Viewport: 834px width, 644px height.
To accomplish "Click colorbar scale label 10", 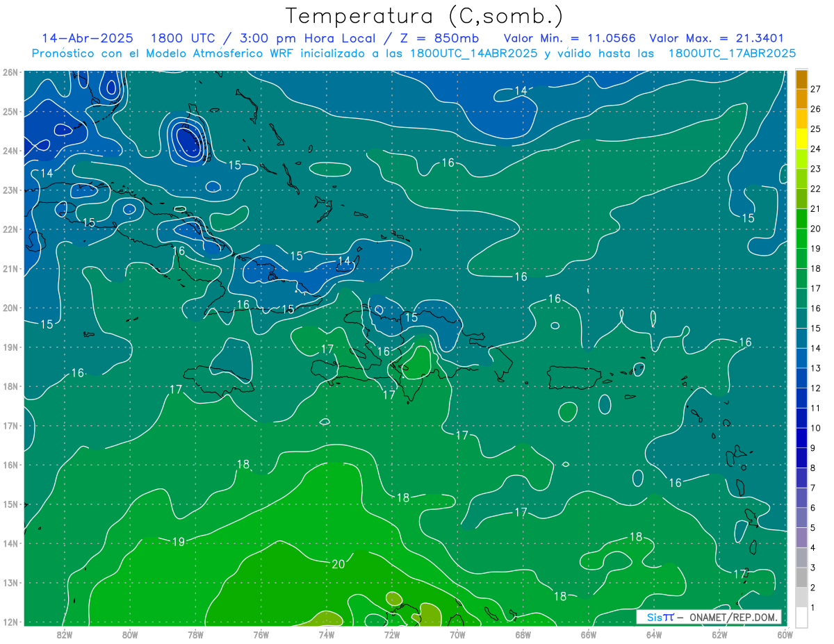I will pyautogui.click(x=816, y=428).
